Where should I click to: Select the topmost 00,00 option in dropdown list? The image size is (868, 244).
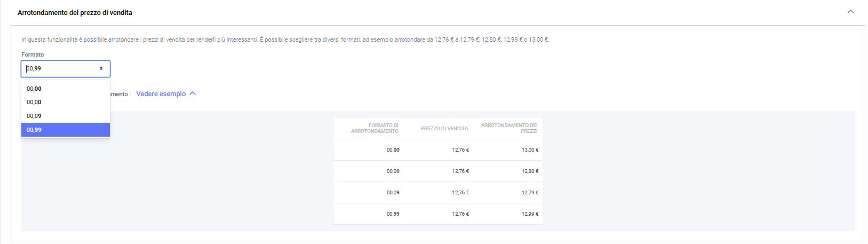[x=34, y=89]
